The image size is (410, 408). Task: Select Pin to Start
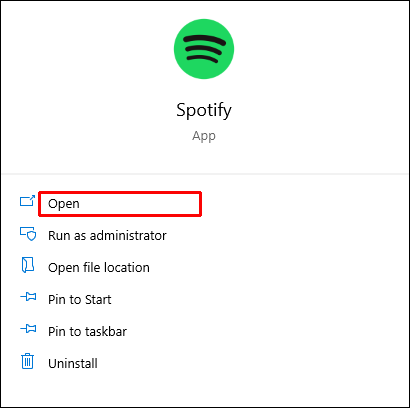coord(79,300)
